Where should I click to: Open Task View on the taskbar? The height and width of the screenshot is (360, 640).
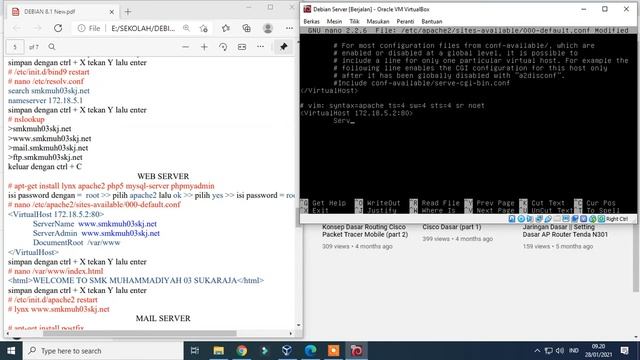point(195,351)
